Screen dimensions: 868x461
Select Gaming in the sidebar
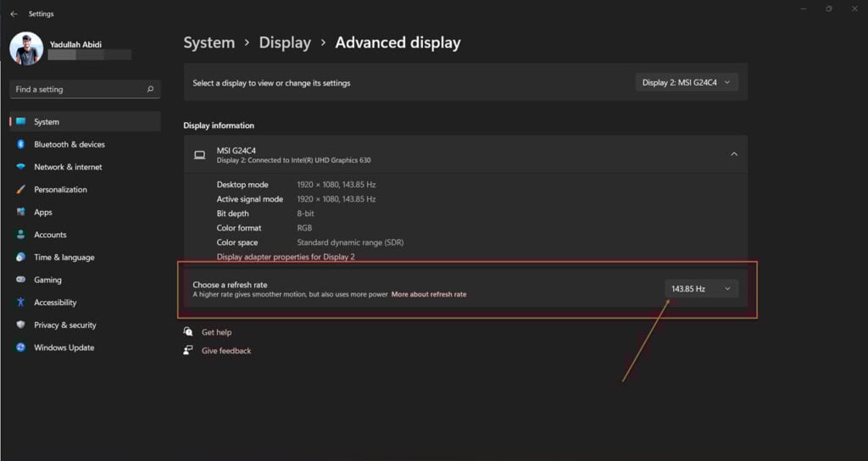tap(86, 280)
